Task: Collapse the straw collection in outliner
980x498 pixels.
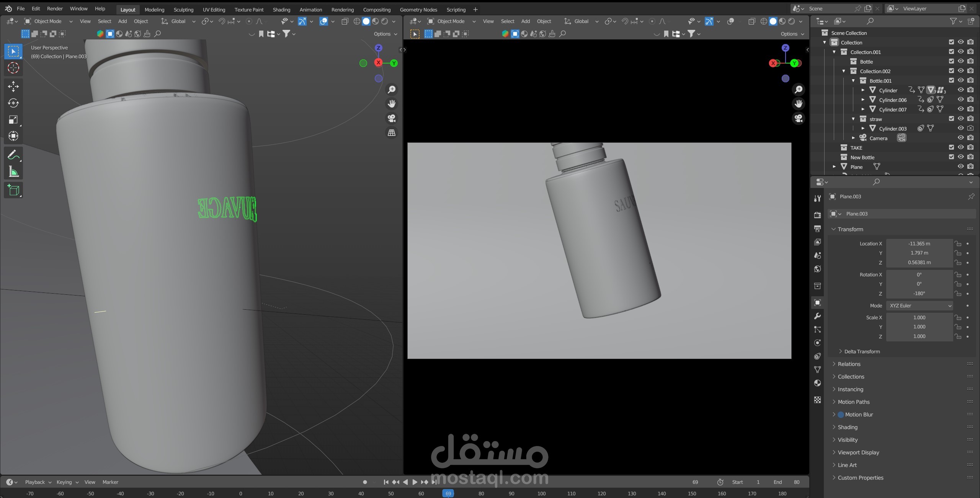Action: 853,119
